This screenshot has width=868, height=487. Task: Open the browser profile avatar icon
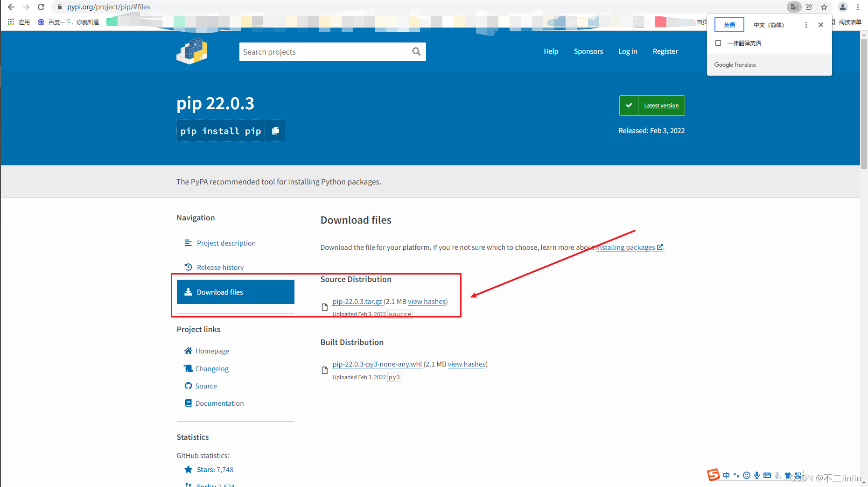pos(842,7)
